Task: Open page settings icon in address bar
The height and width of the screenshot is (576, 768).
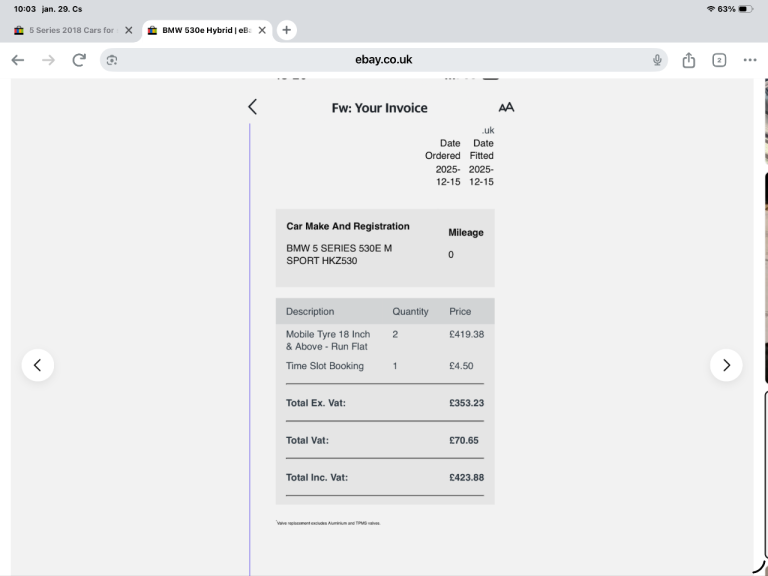Action: tap(112, 60)
